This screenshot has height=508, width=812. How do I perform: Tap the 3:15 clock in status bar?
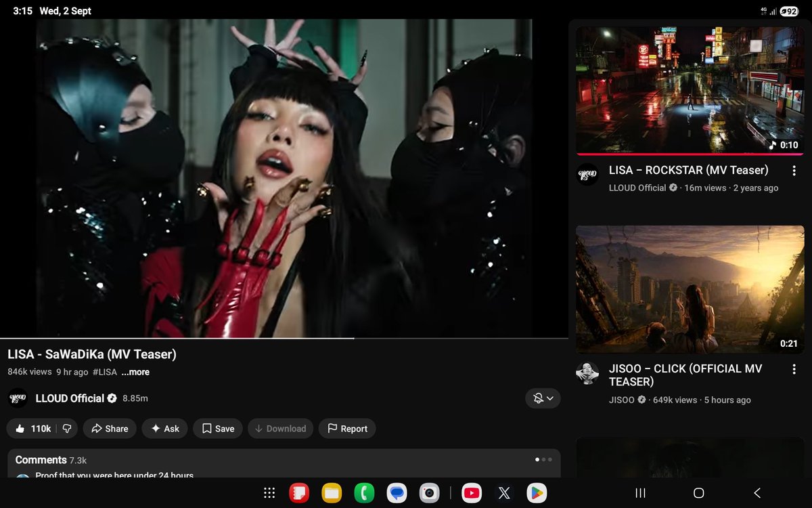pos(22,11)
